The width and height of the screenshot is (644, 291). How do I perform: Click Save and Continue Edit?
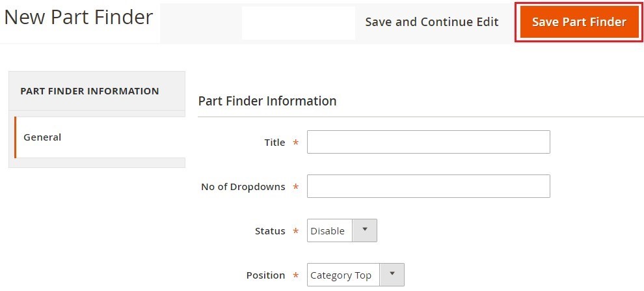[x=431, y=22]
